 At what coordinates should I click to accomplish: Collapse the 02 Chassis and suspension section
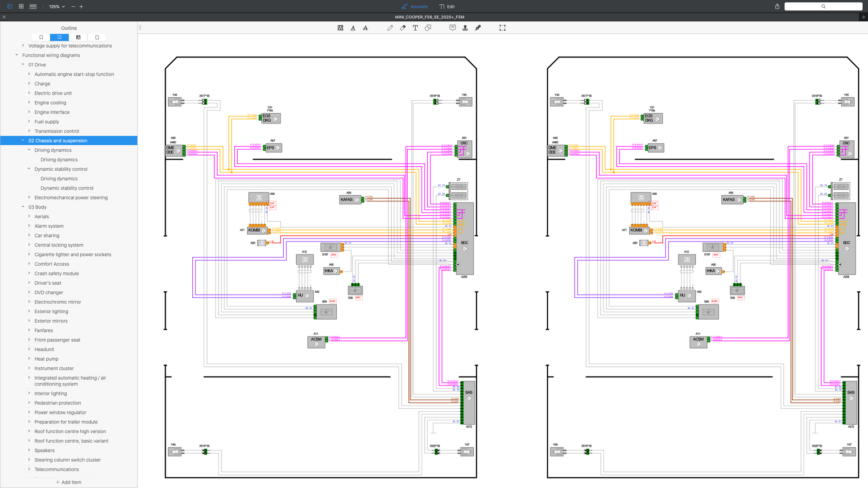(23, 140)
